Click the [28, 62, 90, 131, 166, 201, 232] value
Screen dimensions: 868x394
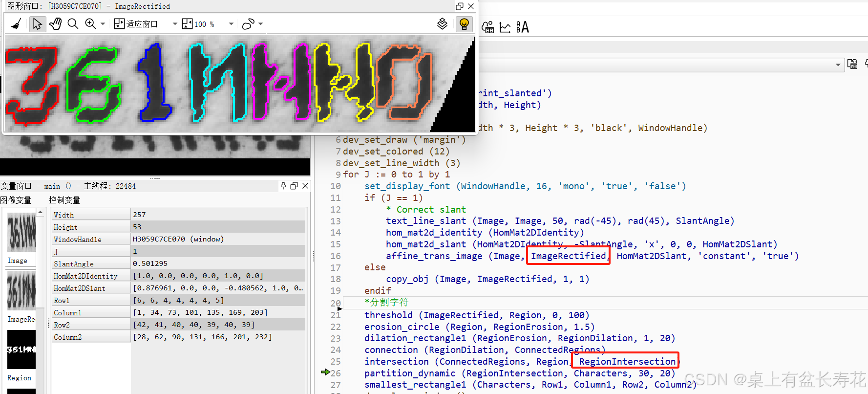(202, 337)
